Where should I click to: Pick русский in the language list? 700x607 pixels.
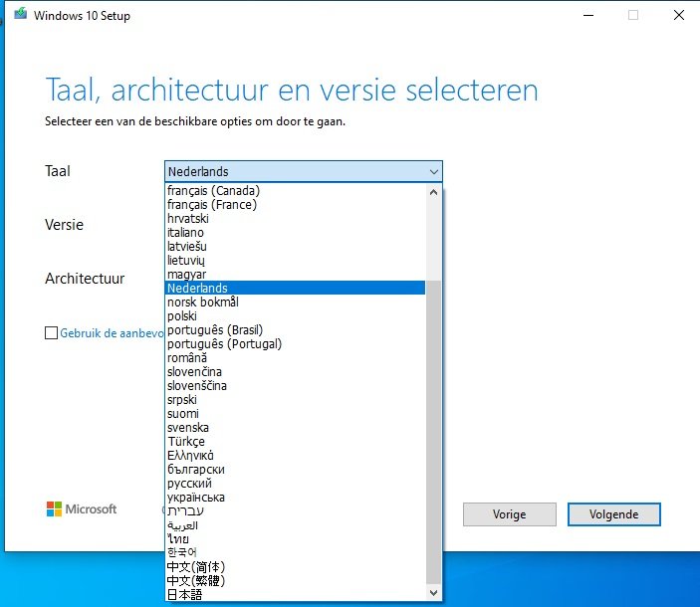(295, 483)
